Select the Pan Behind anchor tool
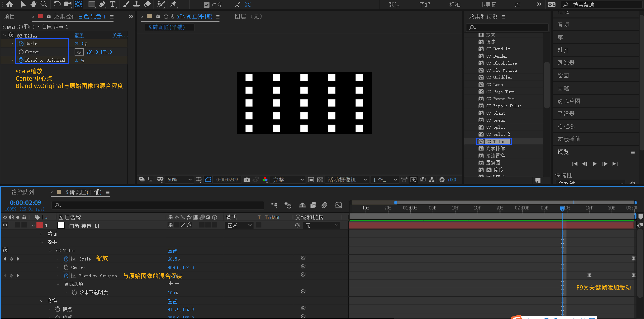 pyautogui.click(x=78, y=4)
